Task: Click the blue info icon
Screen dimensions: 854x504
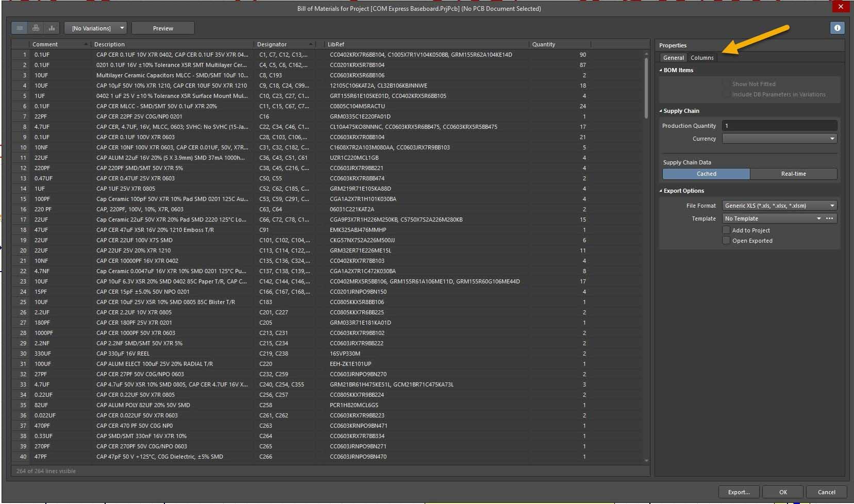Action: coord(837,28)
